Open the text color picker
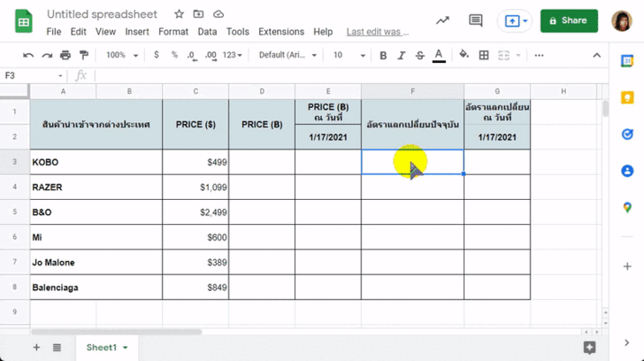 click(439, 55)
